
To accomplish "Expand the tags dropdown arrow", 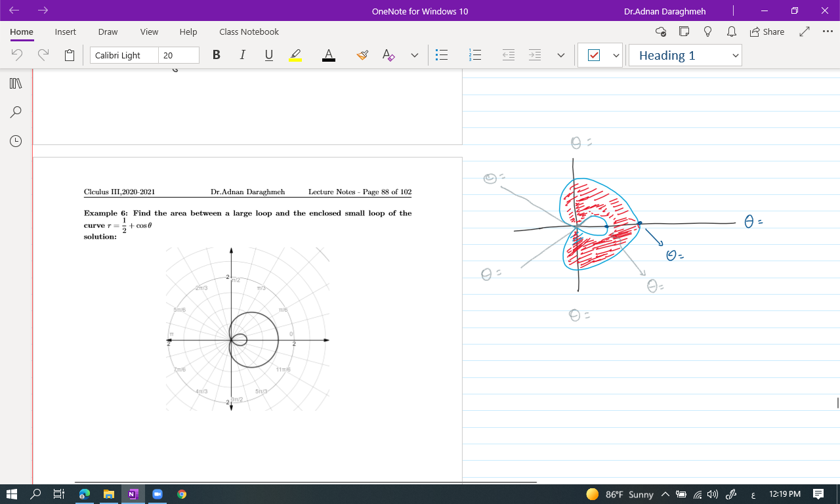I will pyautogui.click(x=616, y=56).
